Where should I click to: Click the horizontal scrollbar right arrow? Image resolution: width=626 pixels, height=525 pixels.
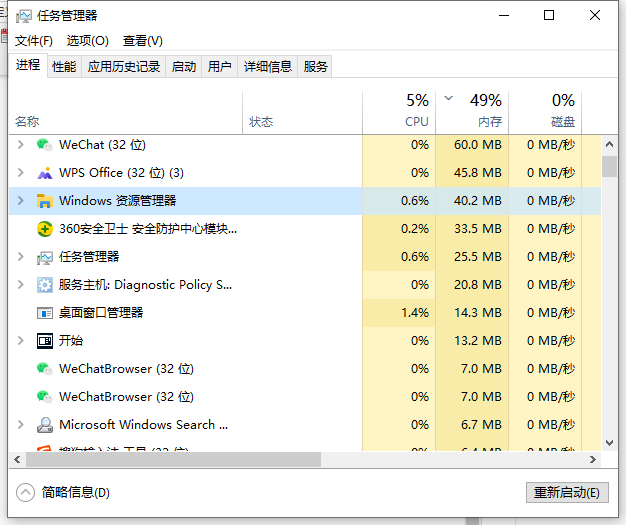pyautogui.click(x=593, y=460)
